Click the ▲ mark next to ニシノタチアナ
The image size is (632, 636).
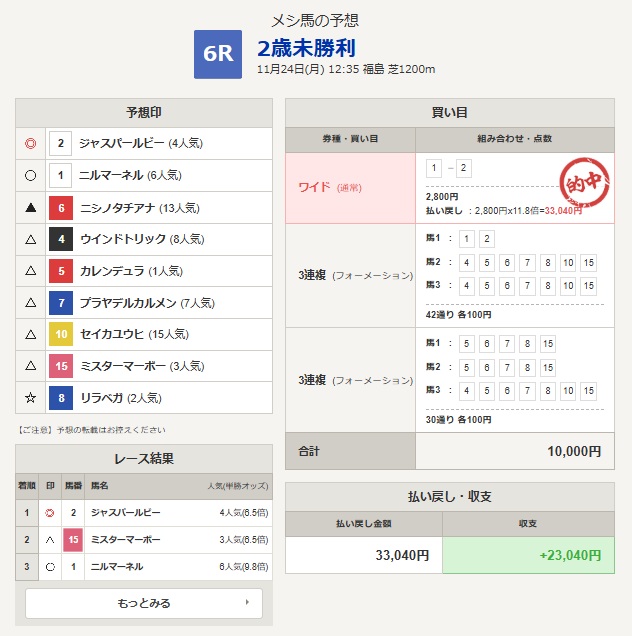tap(30, 208)
